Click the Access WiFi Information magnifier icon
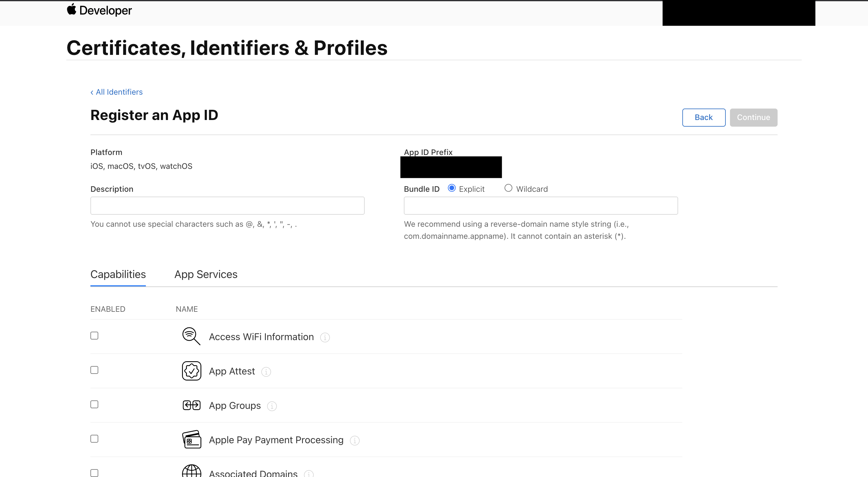 (x=191, y=336)
